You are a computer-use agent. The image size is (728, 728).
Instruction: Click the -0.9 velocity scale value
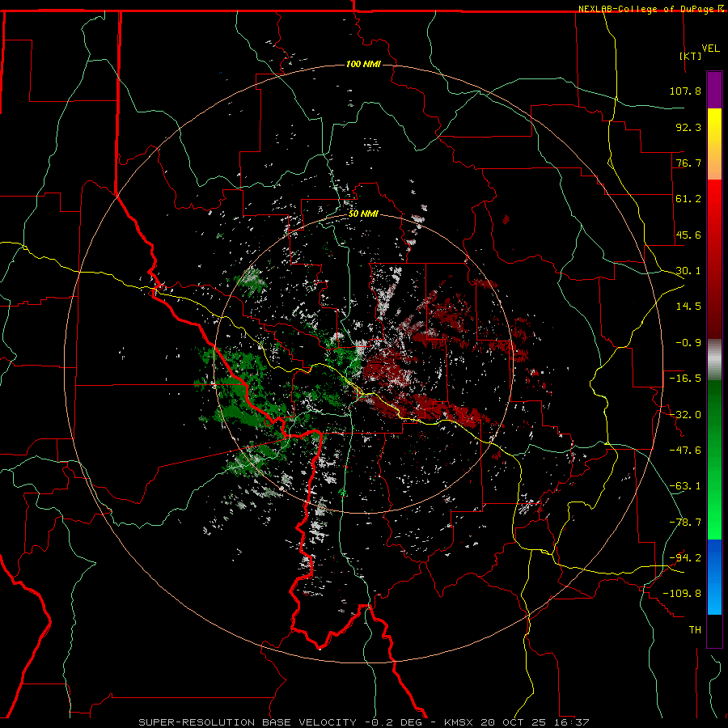[x=688, y=343]
